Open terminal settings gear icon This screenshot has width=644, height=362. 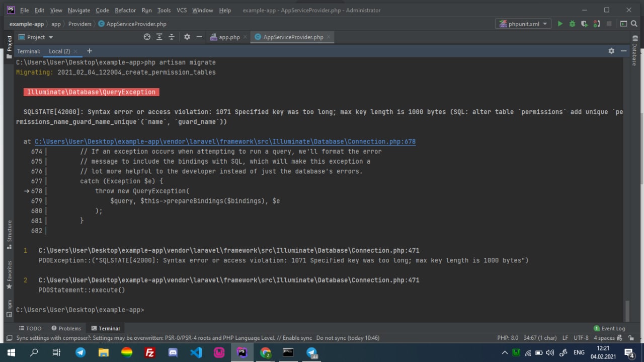611,51
